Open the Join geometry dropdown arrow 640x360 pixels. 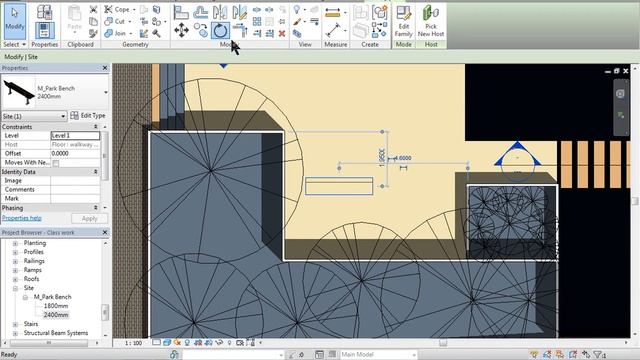(x=131, y=33)
